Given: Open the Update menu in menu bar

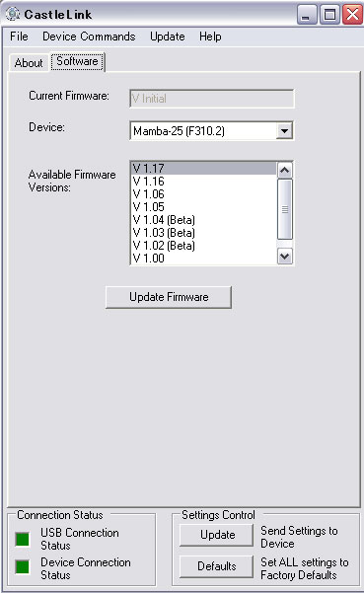Looking at the screenshot, I should point(168,37).
